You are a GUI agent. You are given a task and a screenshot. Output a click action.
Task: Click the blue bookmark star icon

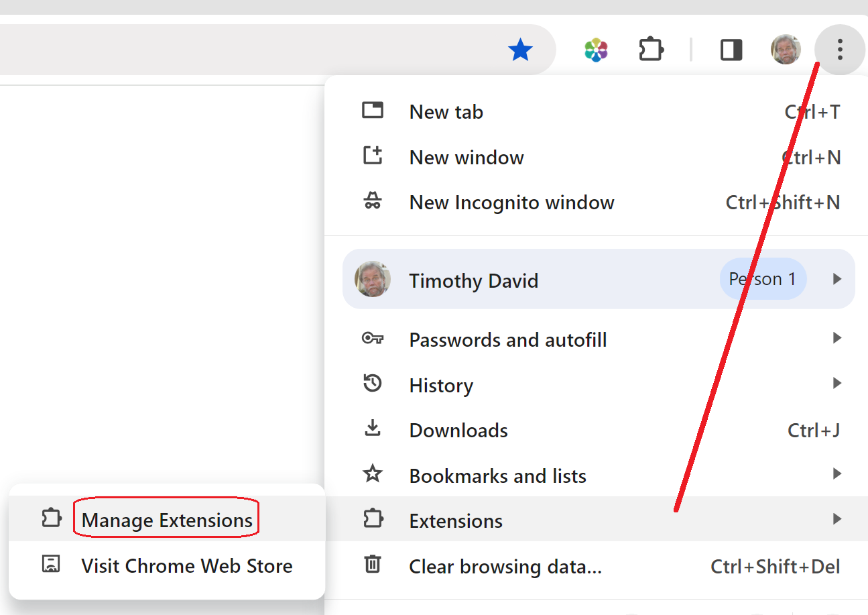[x=520, y=50]
